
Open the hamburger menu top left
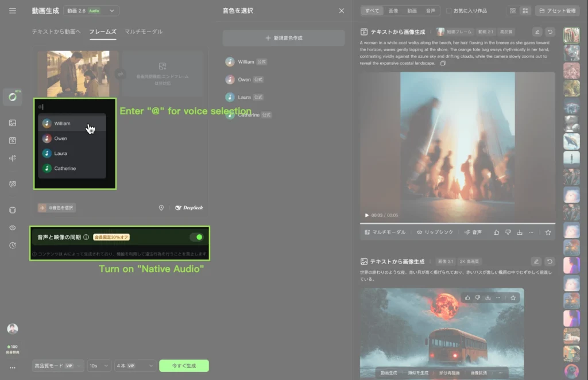tap(13, 10)
